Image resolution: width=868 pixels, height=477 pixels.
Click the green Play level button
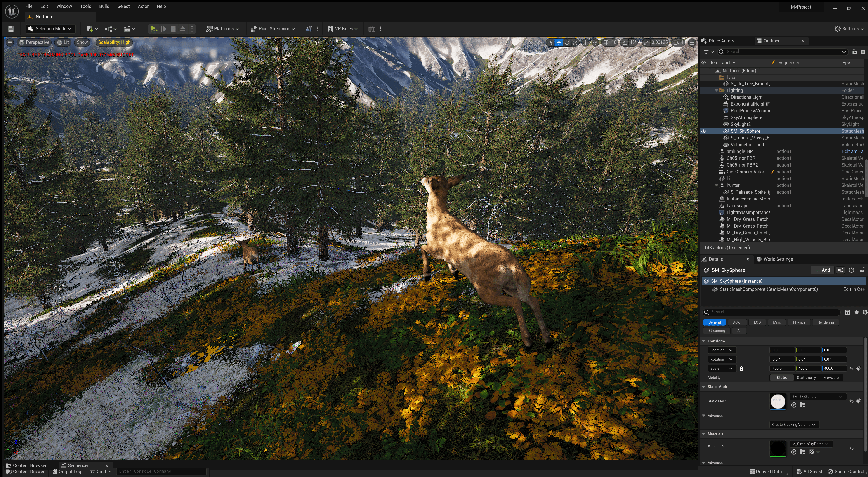pos(153,29)
